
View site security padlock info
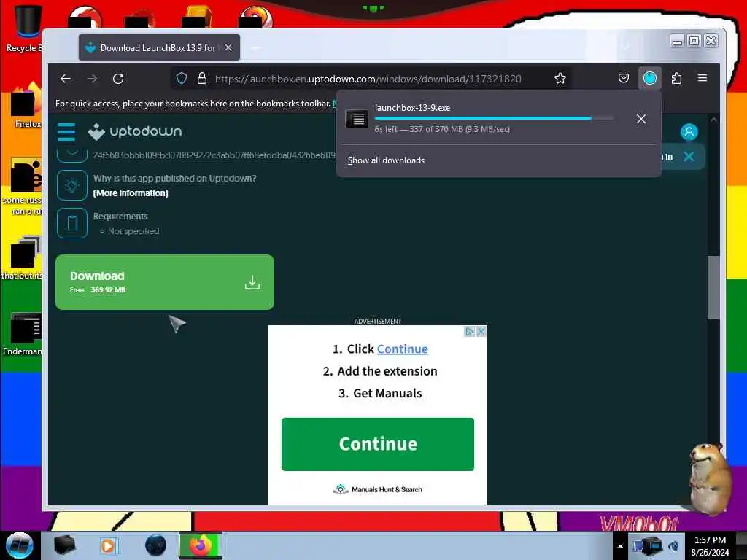[x=202, y=78]
